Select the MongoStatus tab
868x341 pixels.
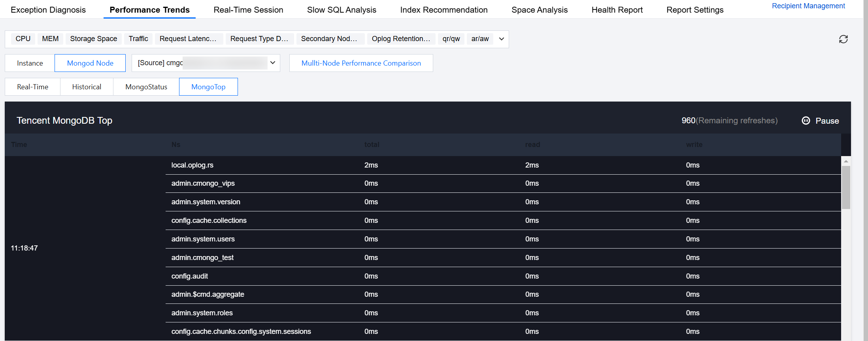pyautogui.click(x=146, y=87)
